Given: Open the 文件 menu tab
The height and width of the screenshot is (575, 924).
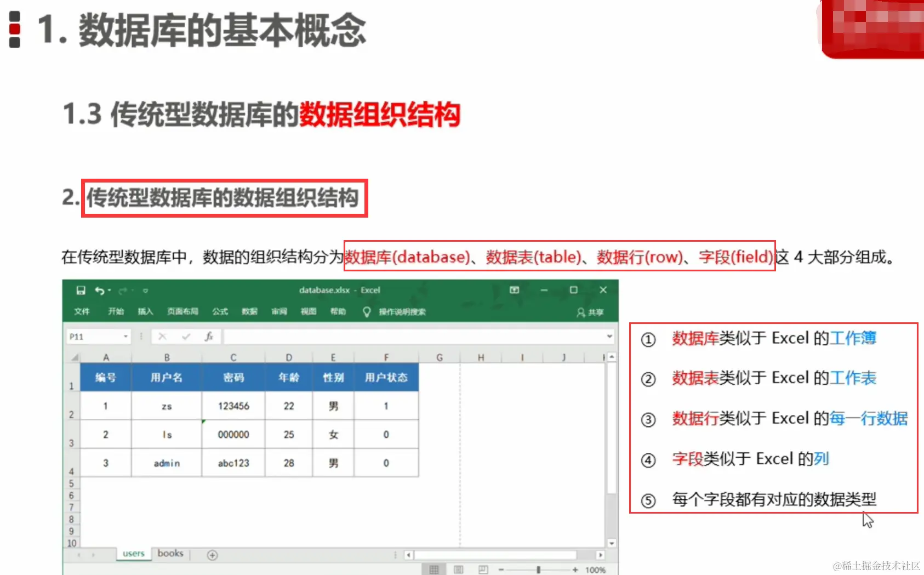Looking at the screenshot, I should coord(82,311).
